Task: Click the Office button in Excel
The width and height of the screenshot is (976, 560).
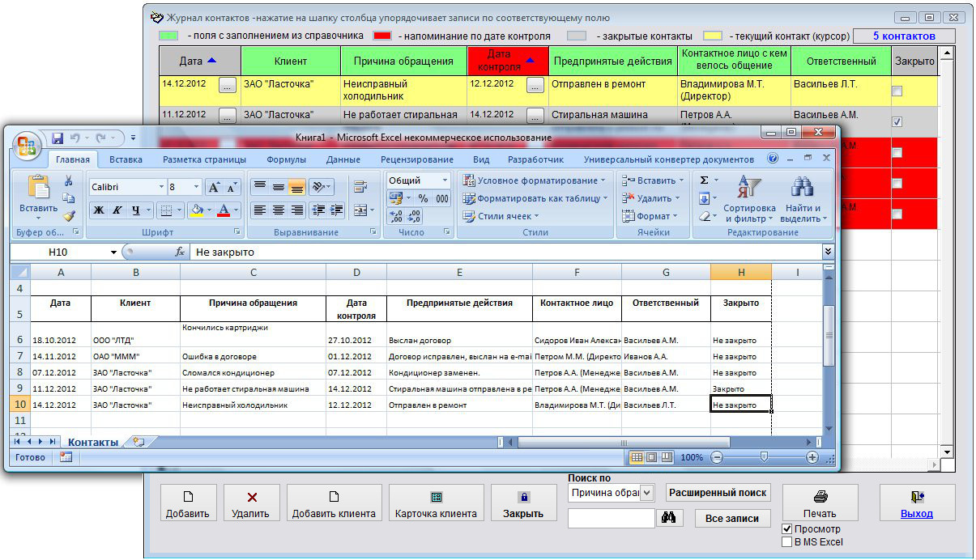Action: pyautogui.click(x=28, y=144)
